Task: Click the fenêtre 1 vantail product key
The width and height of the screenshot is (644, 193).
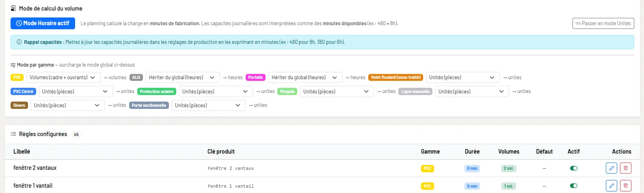Action: point(231,186)
